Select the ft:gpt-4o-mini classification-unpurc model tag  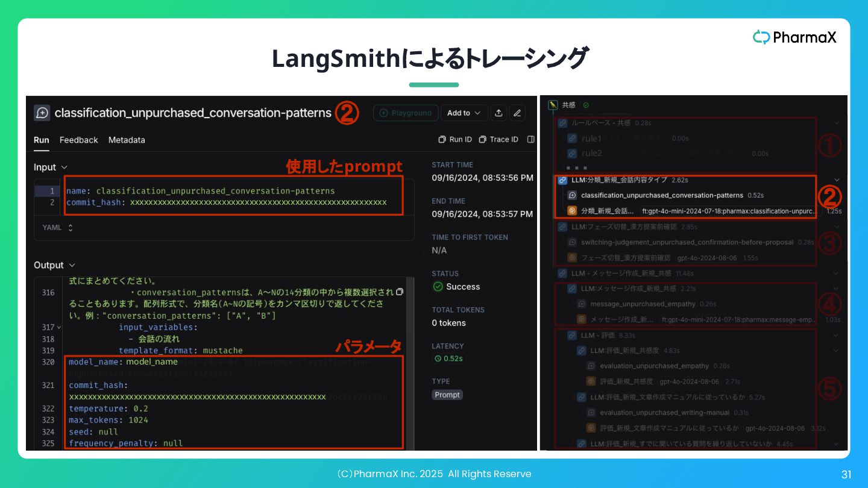(x=730, y=211)
